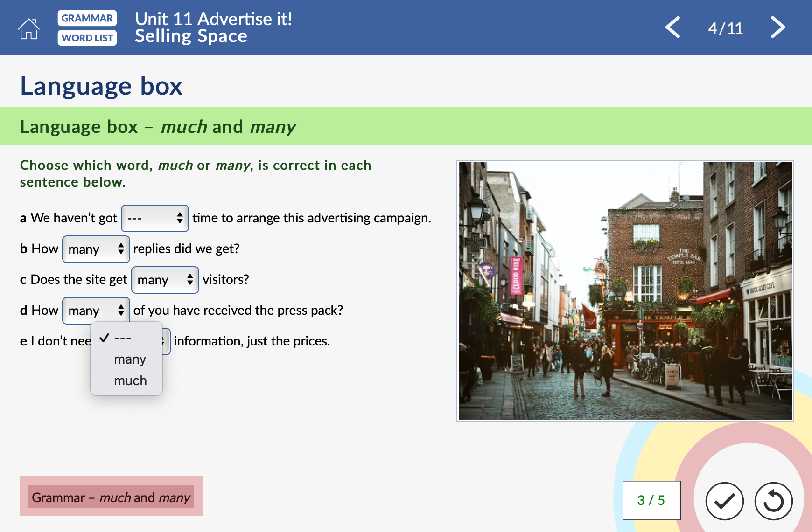Image resolution: width=812 pixels, height=532 pixels.
Task: Open dropdown in sentence d 'press pack'
Action: coord(96,311)
